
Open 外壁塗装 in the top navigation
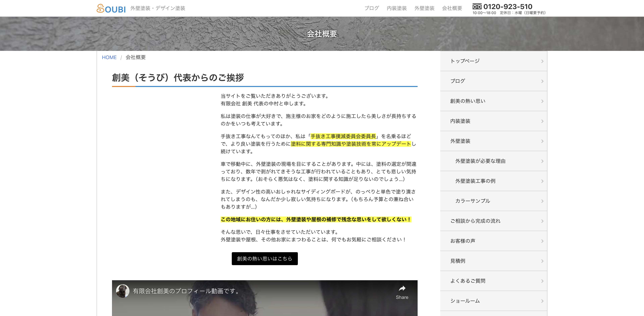(x=424, y=8)
